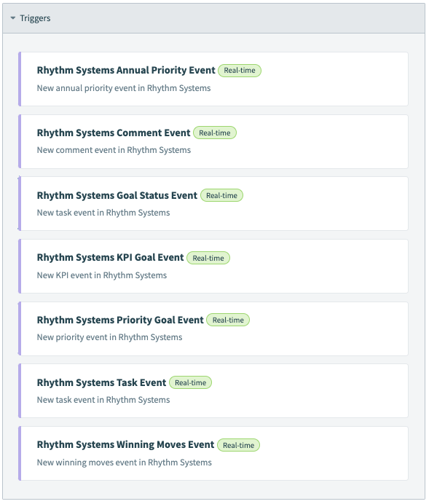Viewport: 429px width, 504px height.
Task: Click Real-time badge on Goal Status Event
Action: pos(221,195)
